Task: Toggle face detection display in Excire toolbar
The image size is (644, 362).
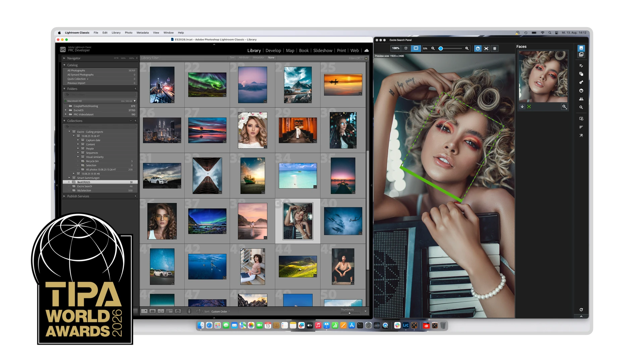Action: pos(478,49)
